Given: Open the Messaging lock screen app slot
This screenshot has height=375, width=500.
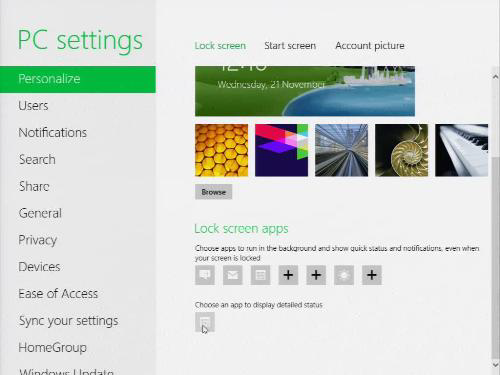Looking at the screenshot, I should (x=205, y=275).
